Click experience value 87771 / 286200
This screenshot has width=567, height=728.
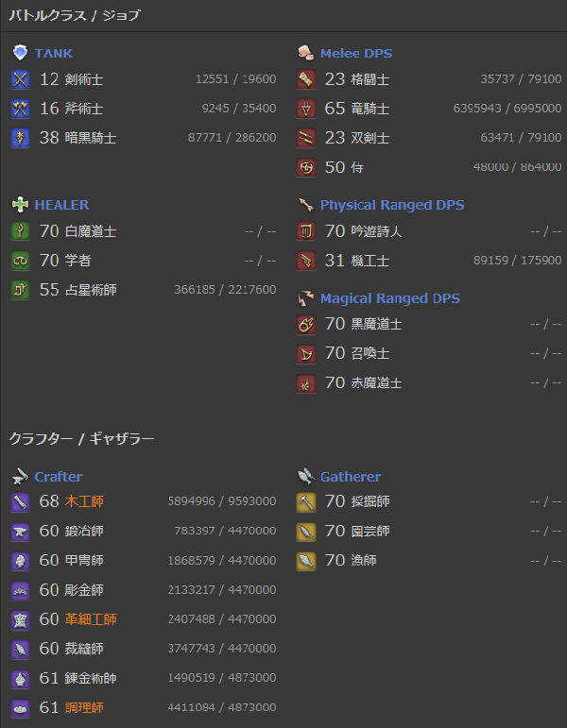(232, 138)
